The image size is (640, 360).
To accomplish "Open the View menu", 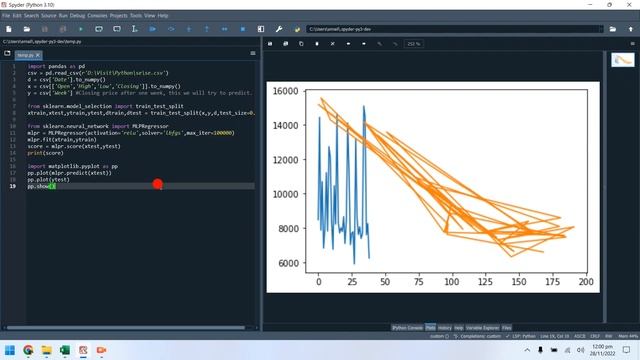I will tap(150, 16).
